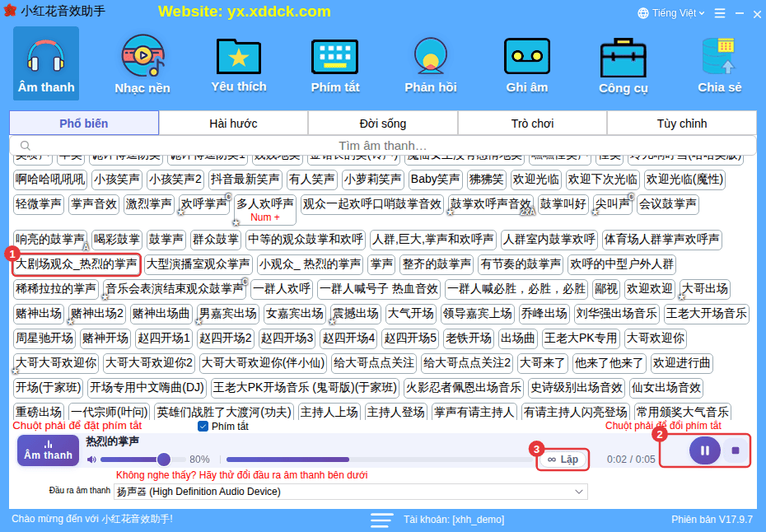This screenshot has width=766, height=532.
Task: Play the 仙女出场音效 sound
Action: click(666, 388)
